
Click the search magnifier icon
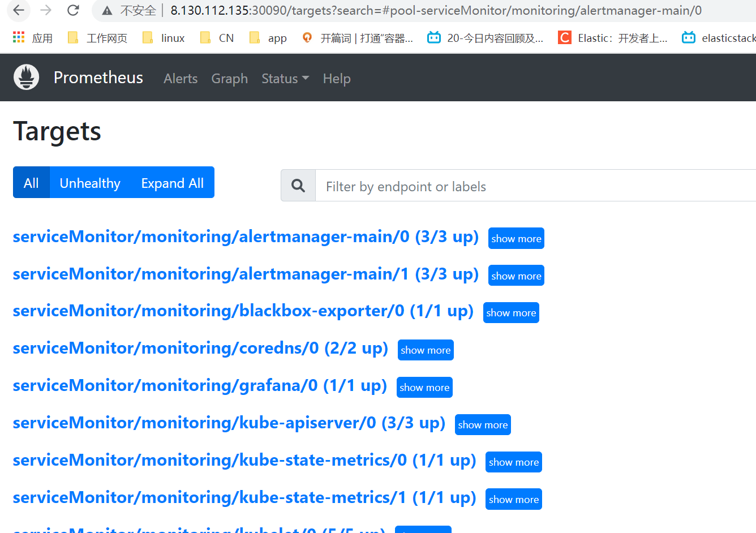298,186
